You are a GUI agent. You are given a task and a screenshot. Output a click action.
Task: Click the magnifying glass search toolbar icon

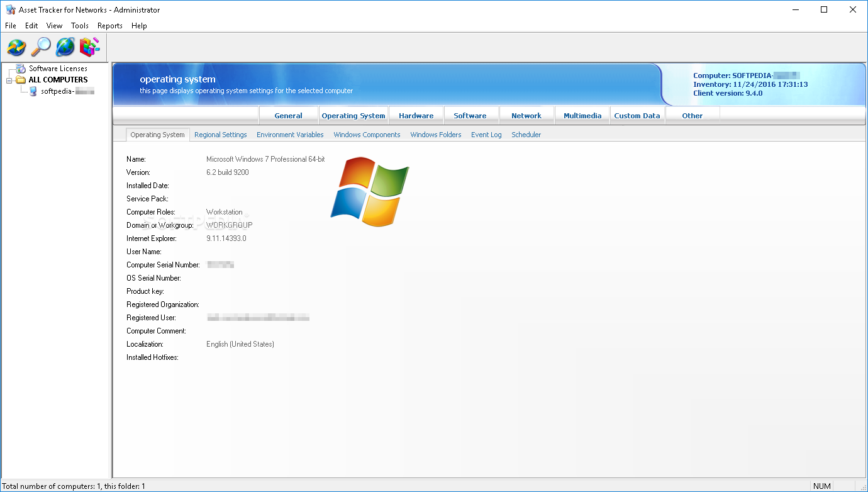coord(41,47)
